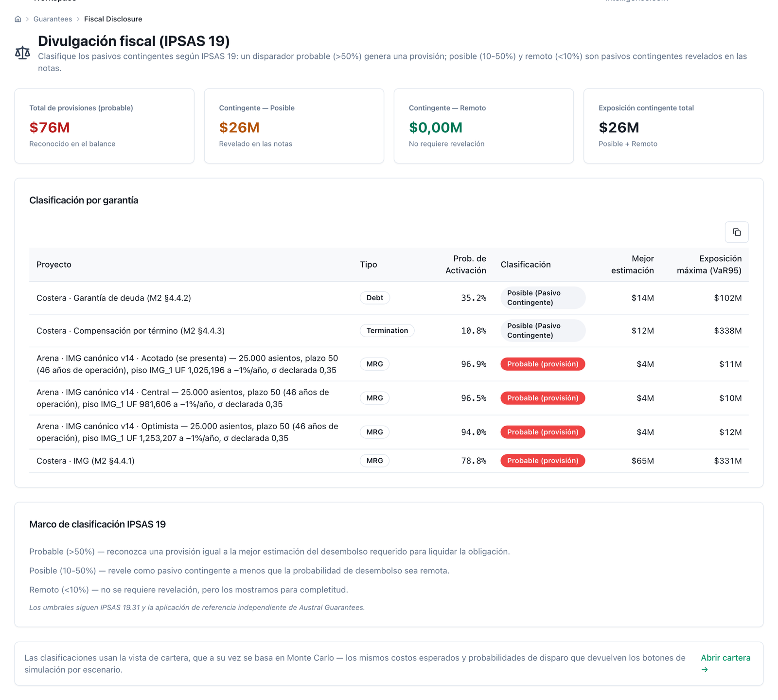Click $12M exposure in Arena Optimista row
778x700 pixels.
click(x=730, y=432)
